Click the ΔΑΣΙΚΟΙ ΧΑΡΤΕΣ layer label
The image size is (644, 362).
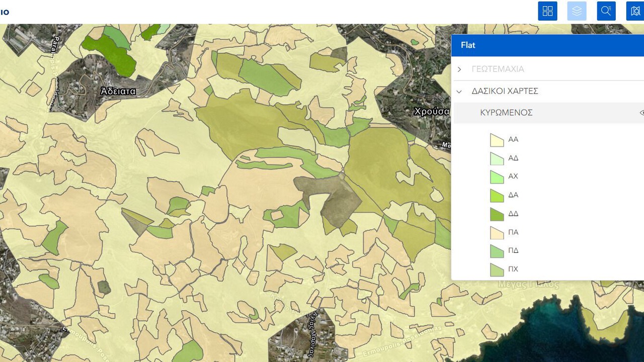[505, 92]
